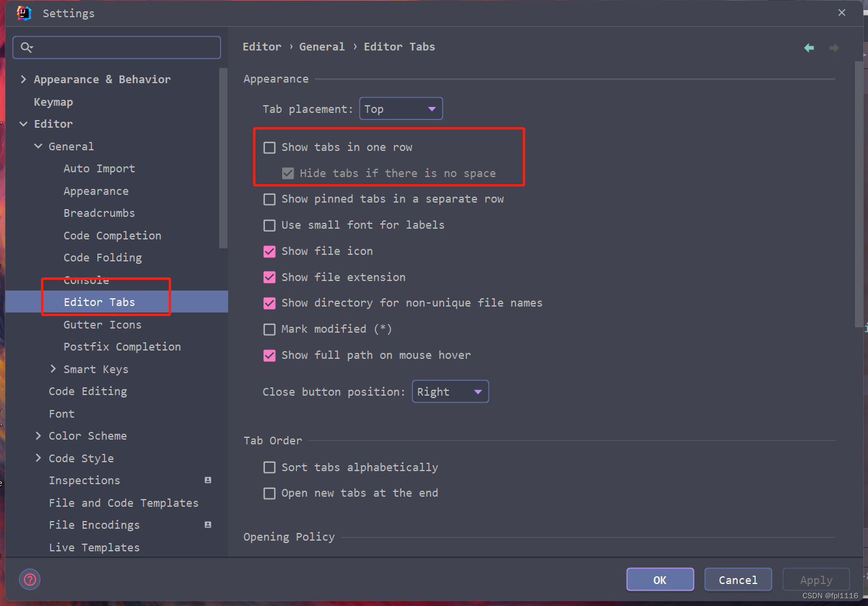
Task: Enable Show tabs in one row
Action: click(x=270, y=147)
